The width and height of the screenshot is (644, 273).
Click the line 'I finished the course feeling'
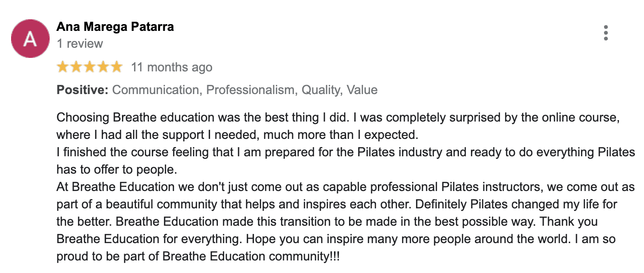click(346, 152)
